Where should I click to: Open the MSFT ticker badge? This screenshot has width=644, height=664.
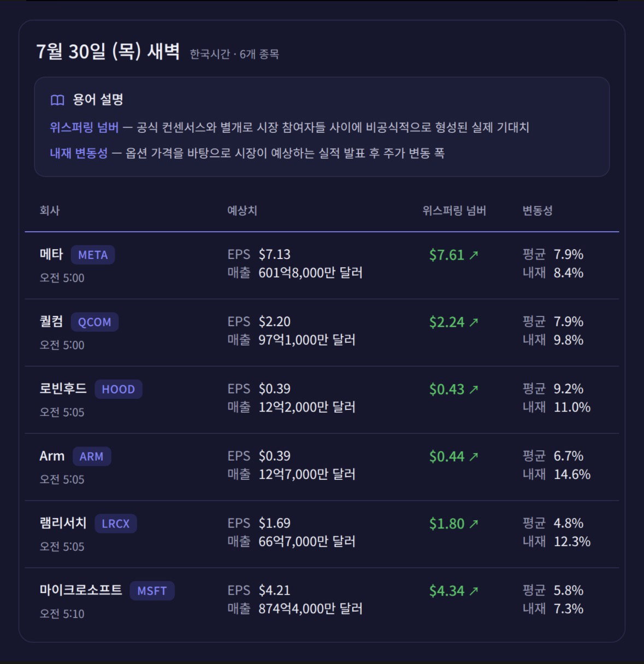click(152, 591)
